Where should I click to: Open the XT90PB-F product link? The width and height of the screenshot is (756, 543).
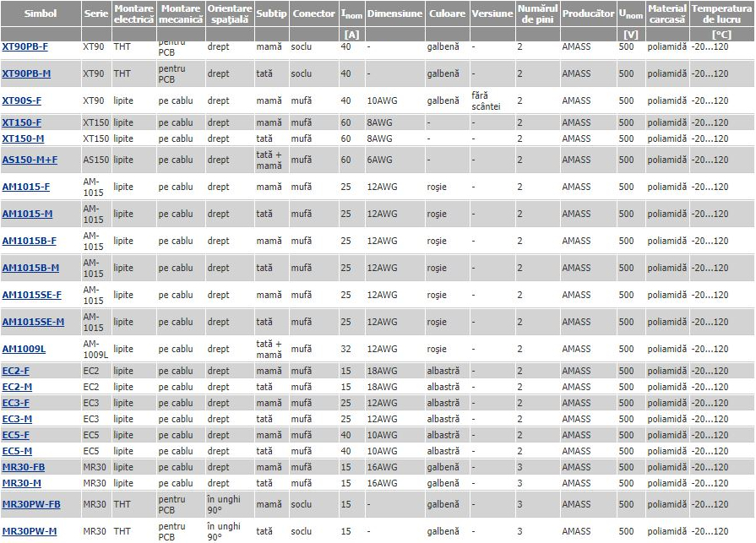pyautogui.click(x=25, y=46)
